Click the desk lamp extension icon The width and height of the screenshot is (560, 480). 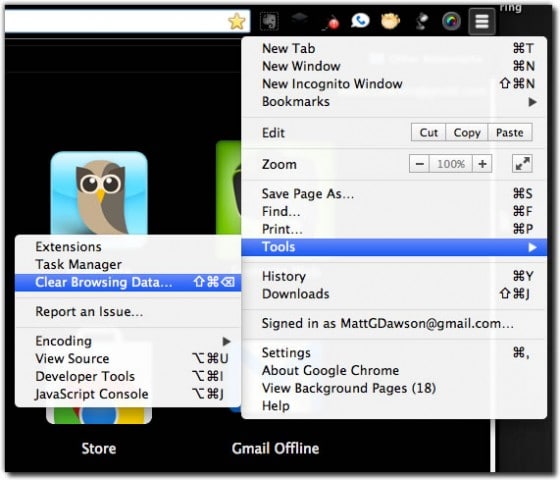(x=421, y=21)
